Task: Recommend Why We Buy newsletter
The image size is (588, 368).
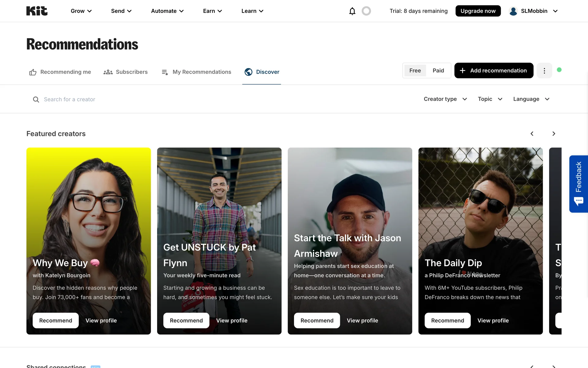Action: 56,320
